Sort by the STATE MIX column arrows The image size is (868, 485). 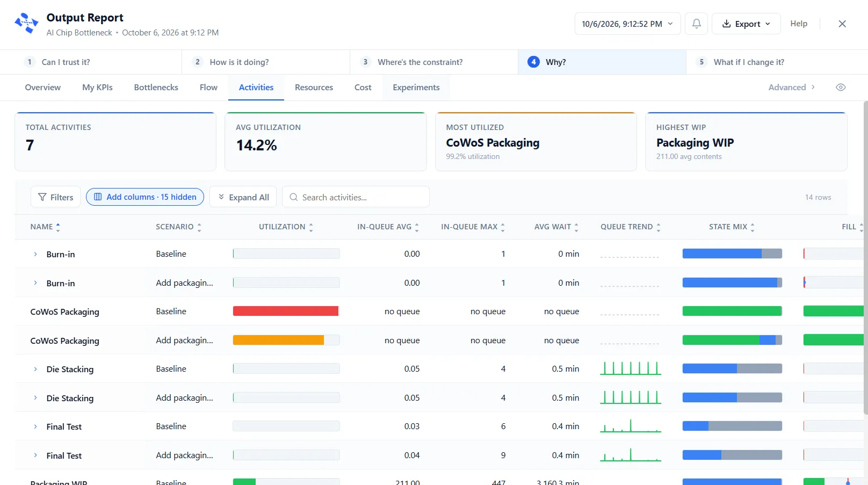point(753,227)
